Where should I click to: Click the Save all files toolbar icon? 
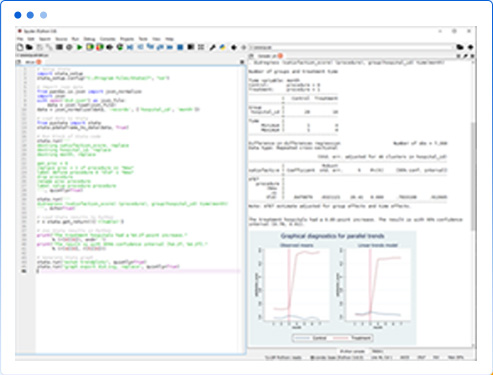(49, 47)
